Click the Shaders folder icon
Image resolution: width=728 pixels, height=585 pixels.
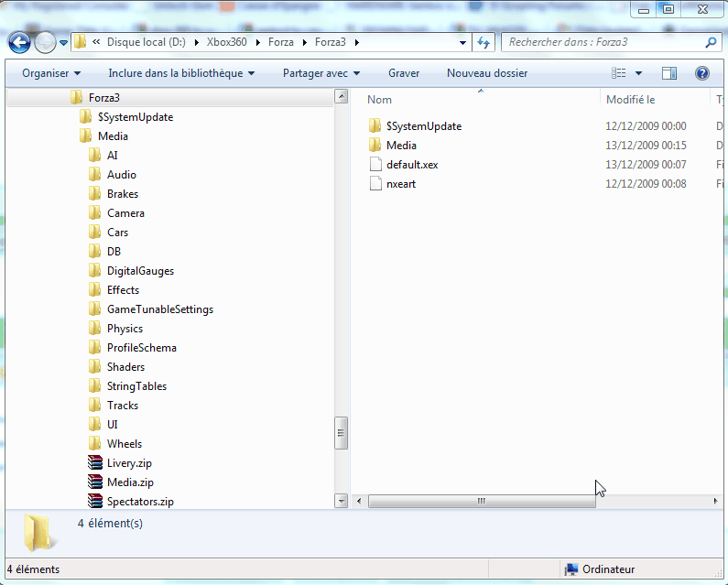click(x=94, y=367)
